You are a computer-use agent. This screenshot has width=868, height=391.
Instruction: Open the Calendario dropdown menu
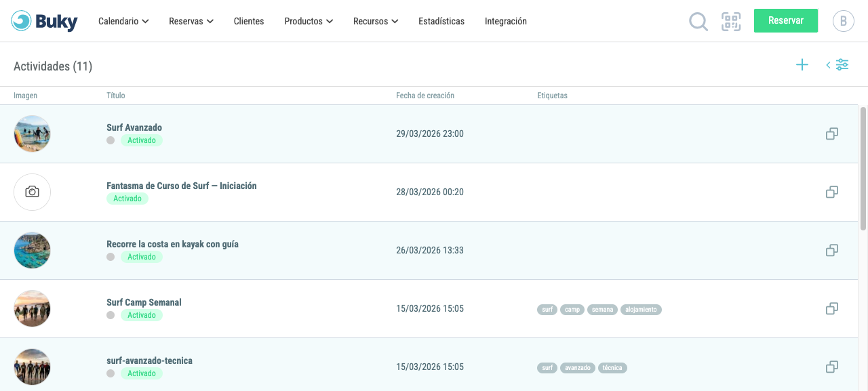[123, 21]
